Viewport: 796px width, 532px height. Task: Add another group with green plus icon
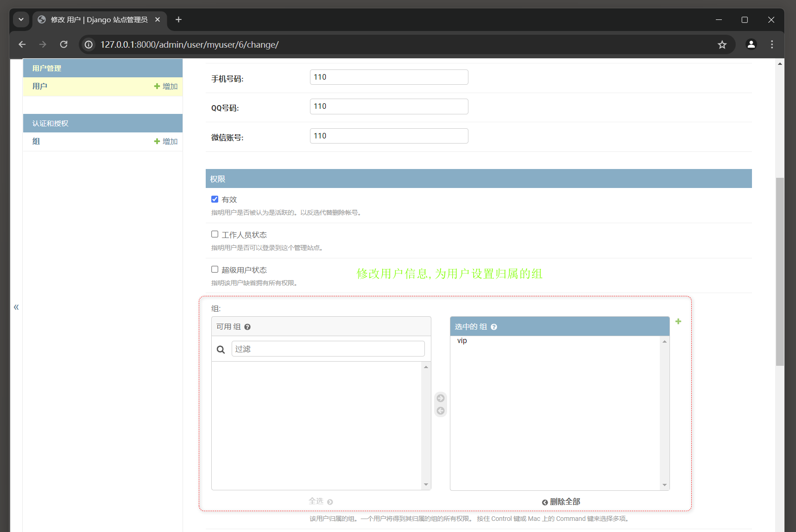[678, 321]
